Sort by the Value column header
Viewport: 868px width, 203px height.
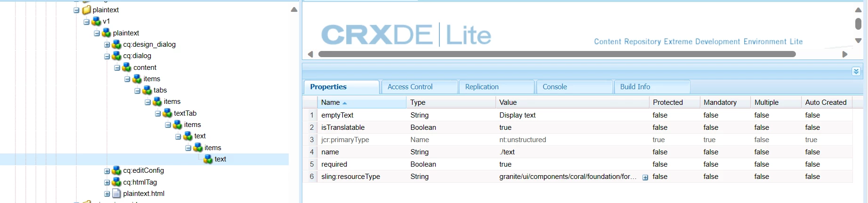pyautogui.click(x=572, y=102)
